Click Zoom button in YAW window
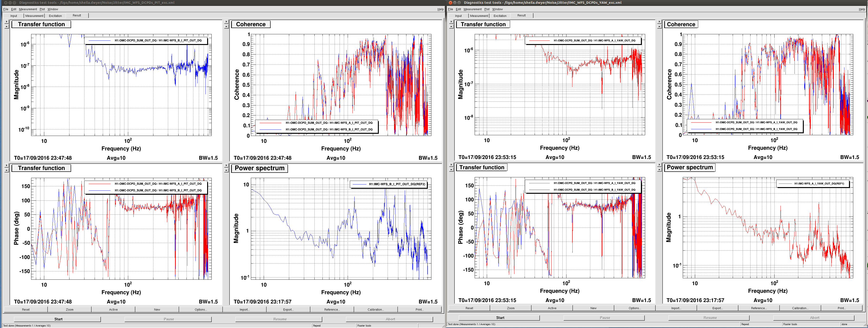The height and width of the screenshot is (328, 868). pyautogui.click(x=511, y=308)
